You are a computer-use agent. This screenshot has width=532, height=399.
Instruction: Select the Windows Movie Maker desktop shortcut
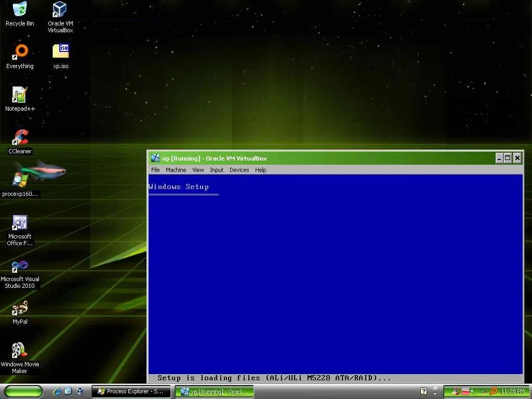[20, 358]
